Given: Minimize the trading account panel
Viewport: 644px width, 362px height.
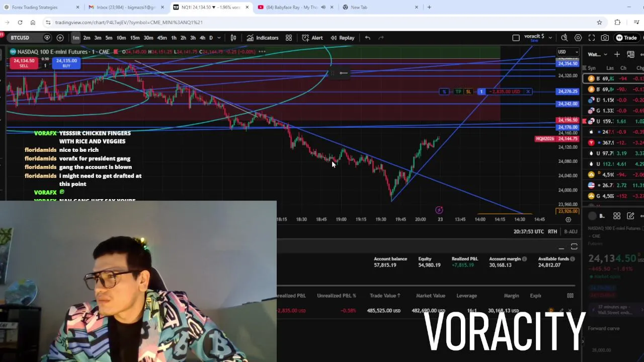Looking at the screenshot, I should click(561, 247).
